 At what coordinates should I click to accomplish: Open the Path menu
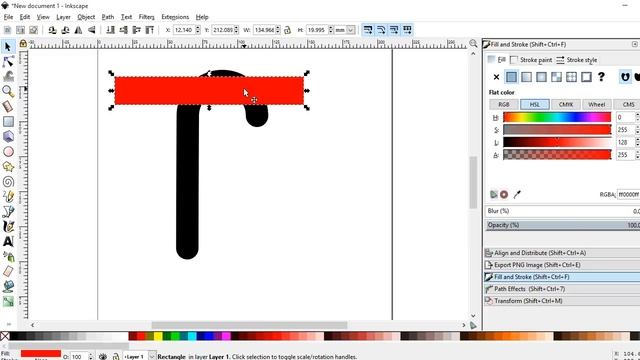point(108,17)
